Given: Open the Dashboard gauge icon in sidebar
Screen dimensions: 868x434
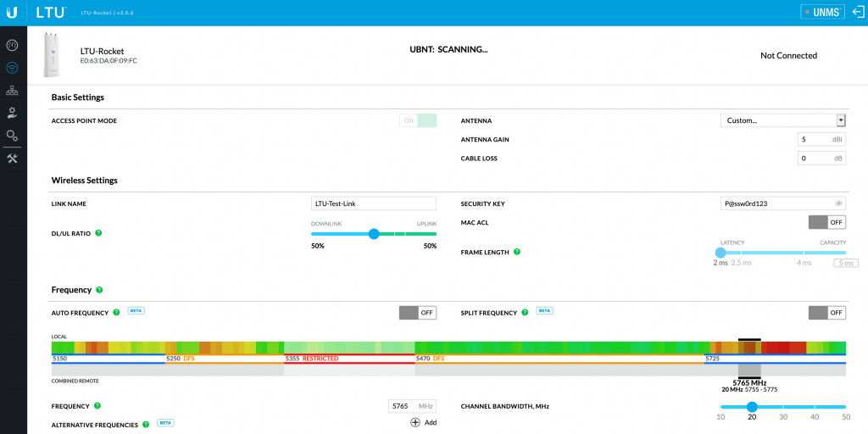Looking at the screenshot, I should coord(12,45).
